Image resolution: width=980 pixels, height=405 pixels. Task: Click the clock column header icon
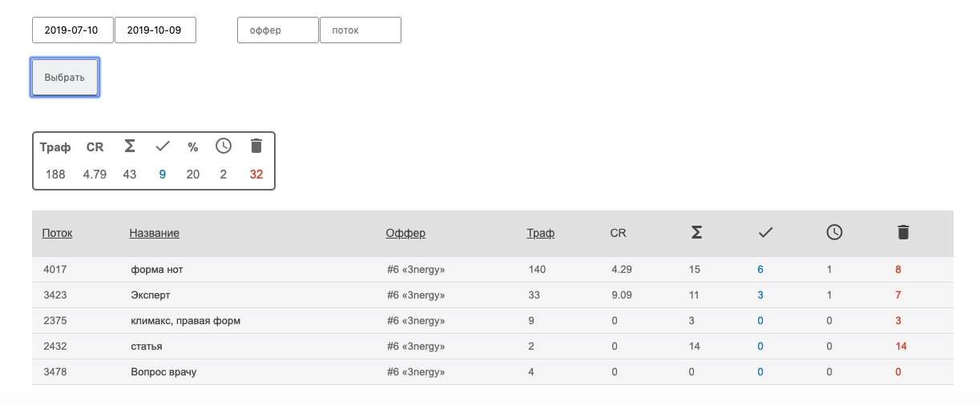click(x=834, y=233)
